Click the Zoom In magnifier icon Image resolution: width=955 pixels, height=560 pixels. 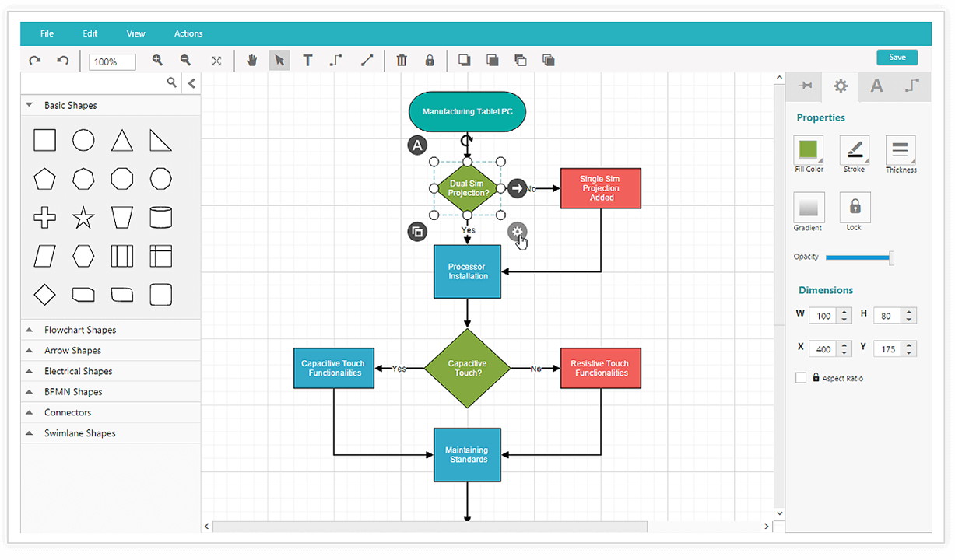point(158,60)
